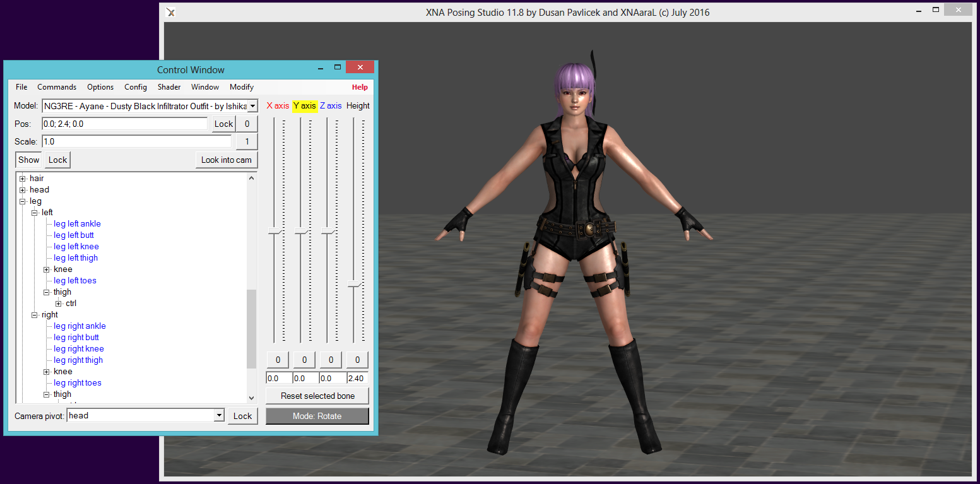The image size is (980, 484).
Task: Click the Z axis slider handle
Action: coord(328,232)
